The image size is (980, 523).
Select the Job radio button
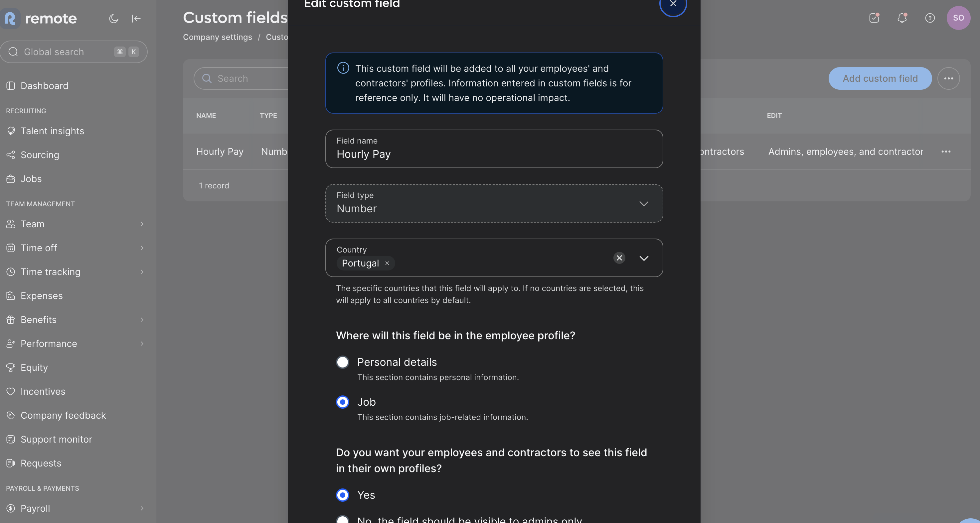pyautogui.click(x=342, y=402)
